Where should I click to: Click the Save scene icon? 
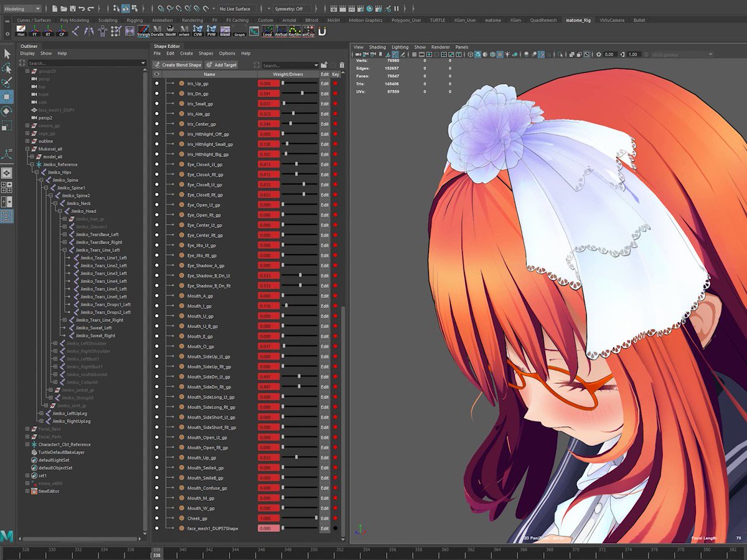[73, 9]
